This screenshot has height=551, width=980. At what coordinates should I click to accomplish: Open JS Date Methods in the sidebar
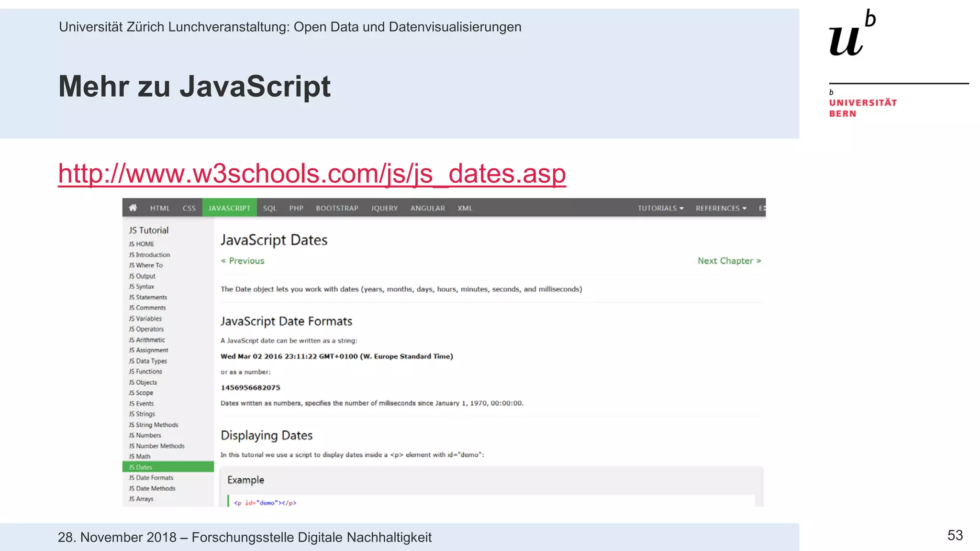pos(152,488)
